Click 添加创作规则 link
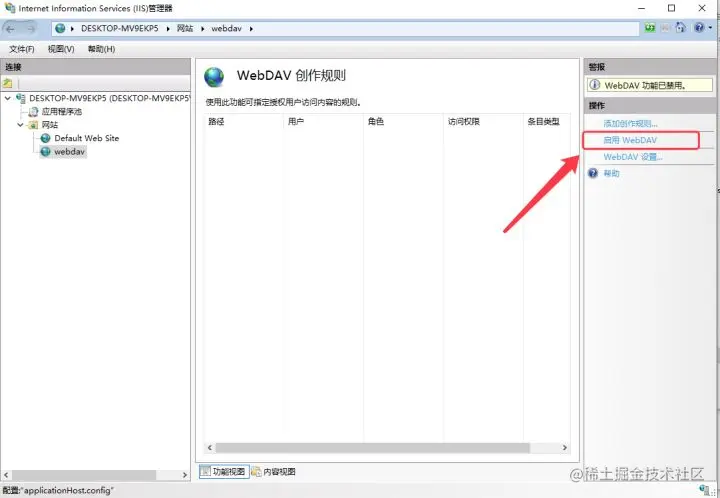The height and width of the screenshot is (498, 720). point(630,123)
